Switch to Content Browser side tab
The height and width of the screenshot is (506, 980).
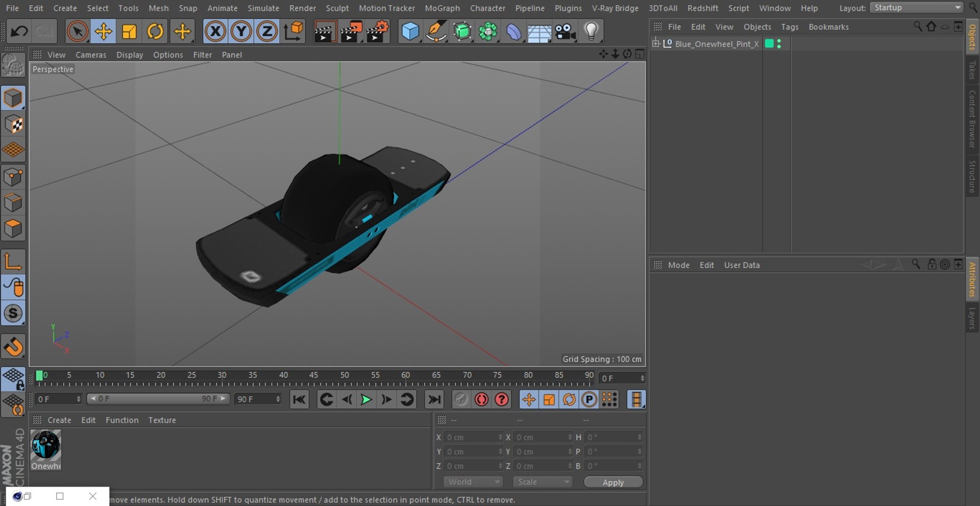pyautogui.click(x=972, y=119)
